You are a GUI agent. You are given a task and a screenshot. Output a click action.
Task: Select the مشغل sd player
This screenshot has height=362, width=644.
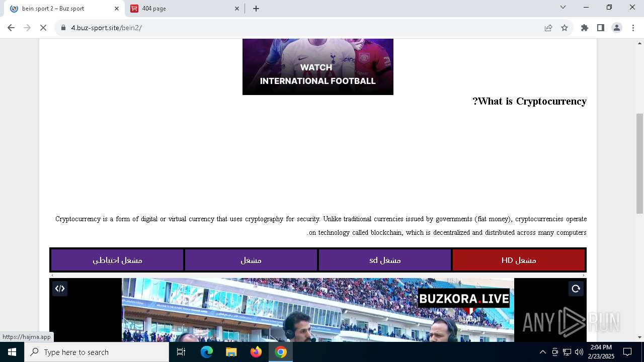tap(385, 260)
